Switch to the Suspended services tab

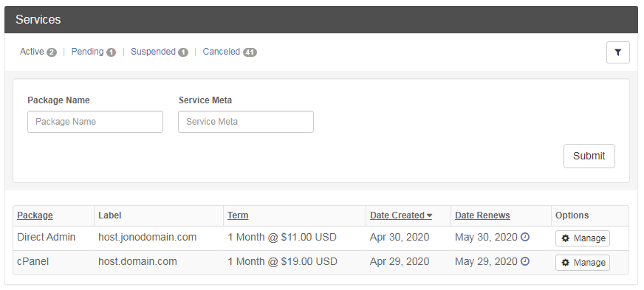pos(153,52)
